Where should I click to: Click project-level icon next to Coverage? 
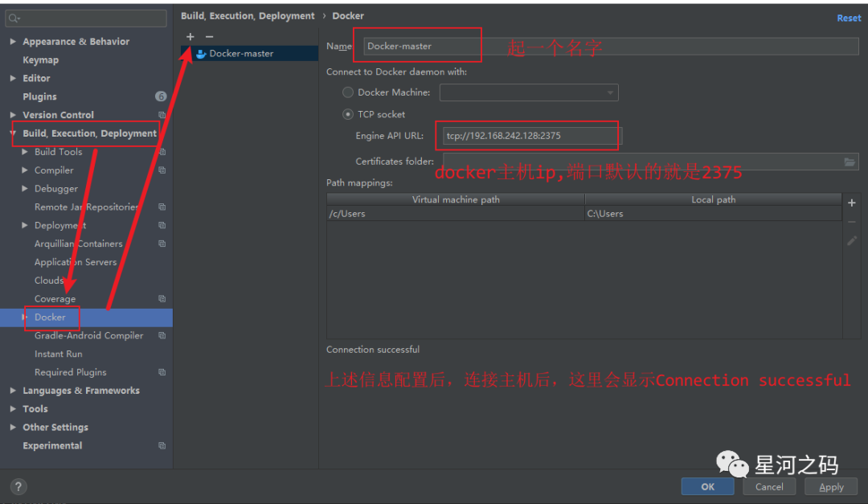coord(162,298)
